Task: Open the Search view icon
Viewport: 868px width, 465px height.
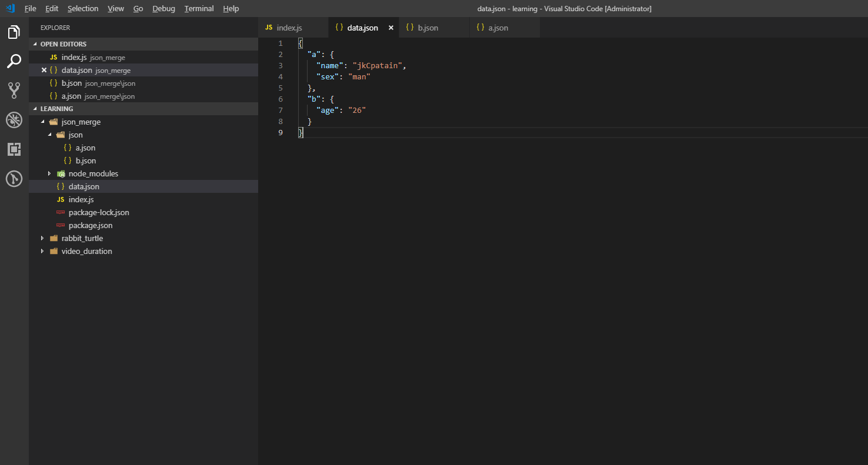Action: [x=14, y=61]
